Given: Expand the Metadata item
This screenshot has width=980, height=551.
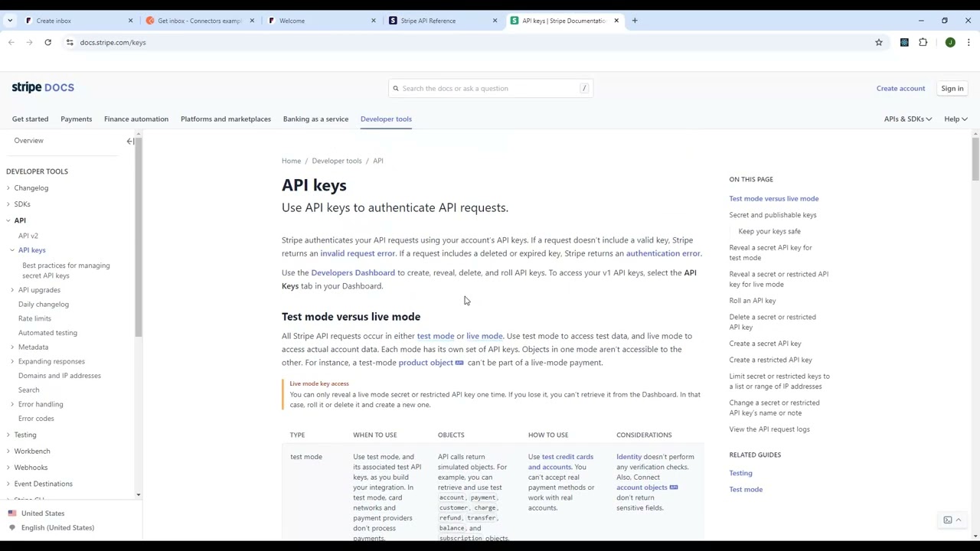Looking at the screenshot, I should point(12,347).
